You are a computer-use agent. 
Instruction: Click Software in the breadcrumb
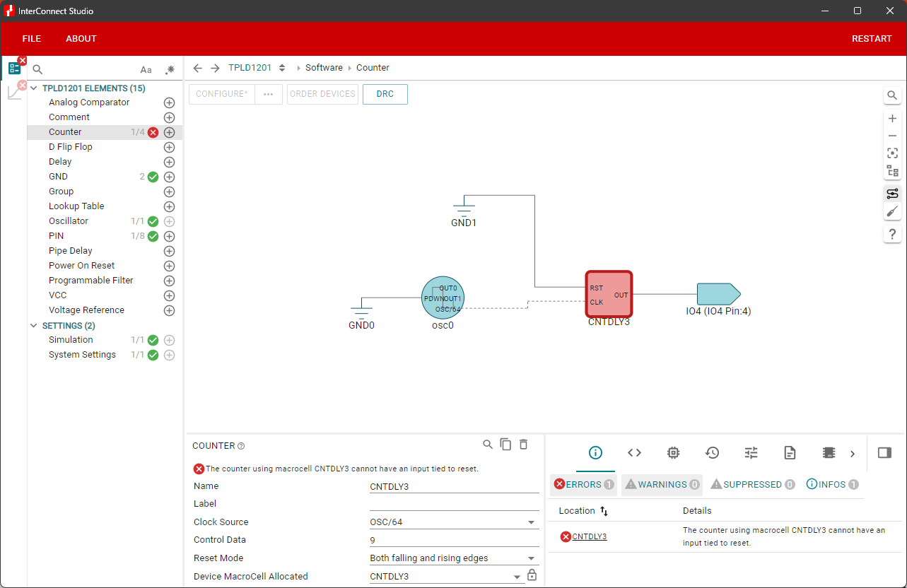point(324,68)
